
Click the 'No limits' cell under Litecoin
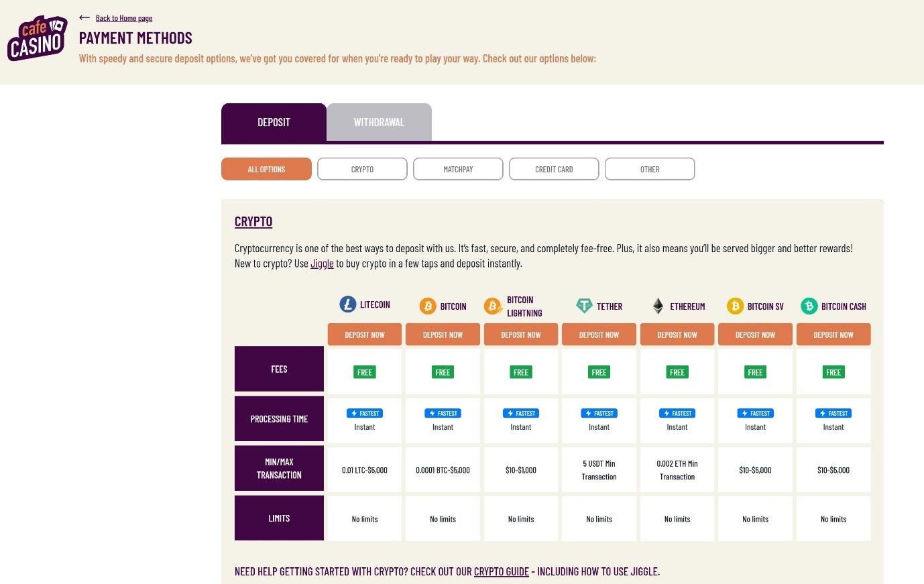(365, 519)
